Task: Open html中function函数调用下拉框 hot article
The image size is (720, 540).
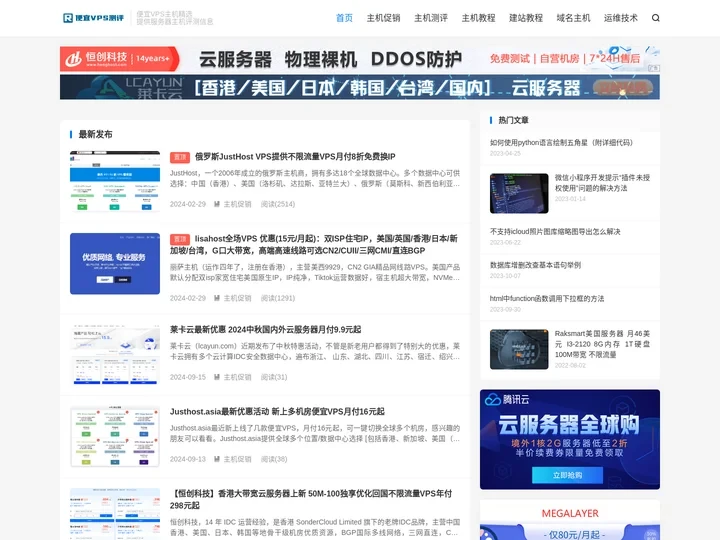Action: (x=547, y=298)
